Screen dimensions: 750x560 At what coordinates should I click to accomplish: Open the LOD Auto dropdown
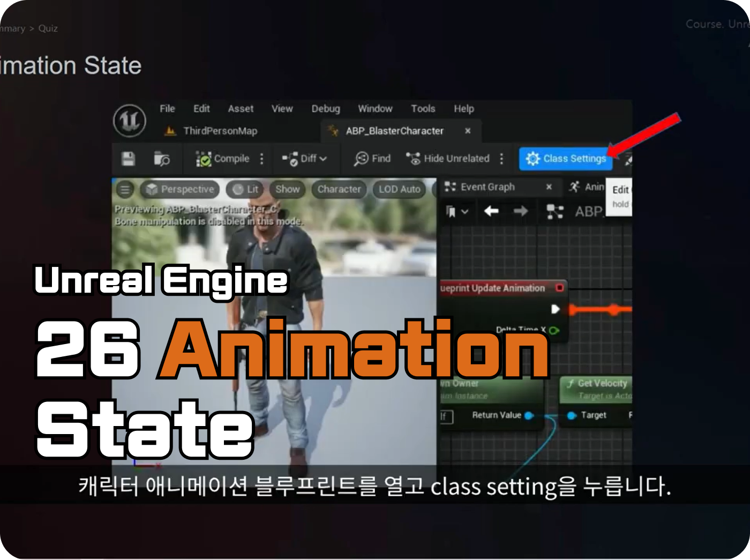[399, 189]
